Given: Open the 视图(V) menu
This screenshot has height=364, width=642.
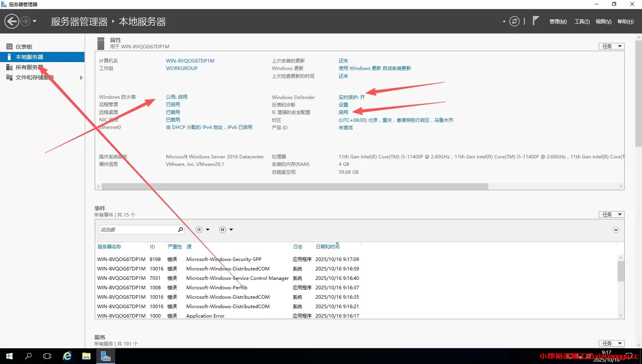Looking at the screenshot, I should point(603,21).
